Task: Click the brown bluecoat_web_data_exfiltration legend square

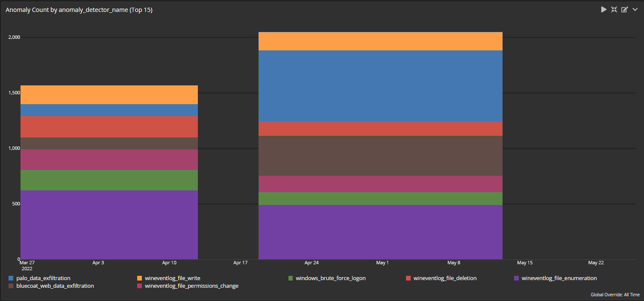Action: tap(11, 286)
